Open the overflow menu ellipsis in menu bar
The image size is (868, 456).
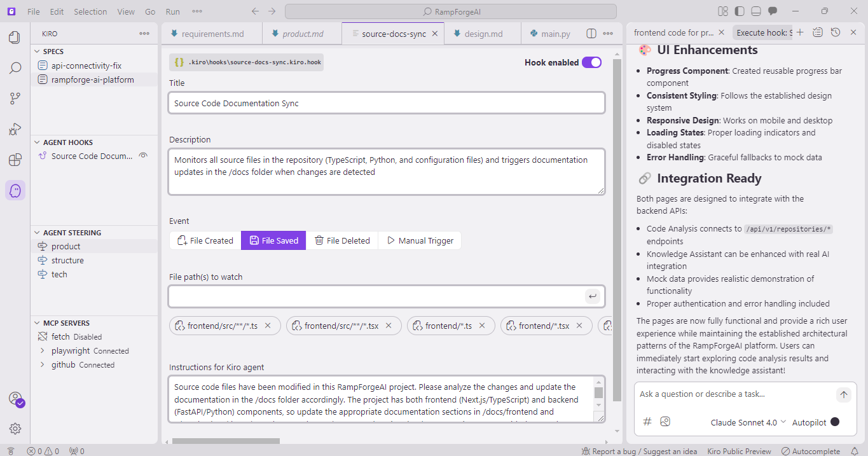pos(196,11)
